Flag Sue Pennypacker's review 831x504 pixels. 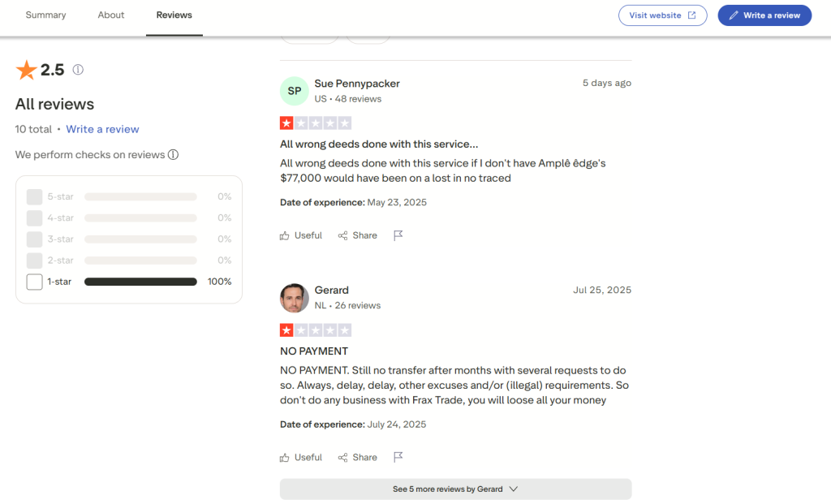point(398,235)
